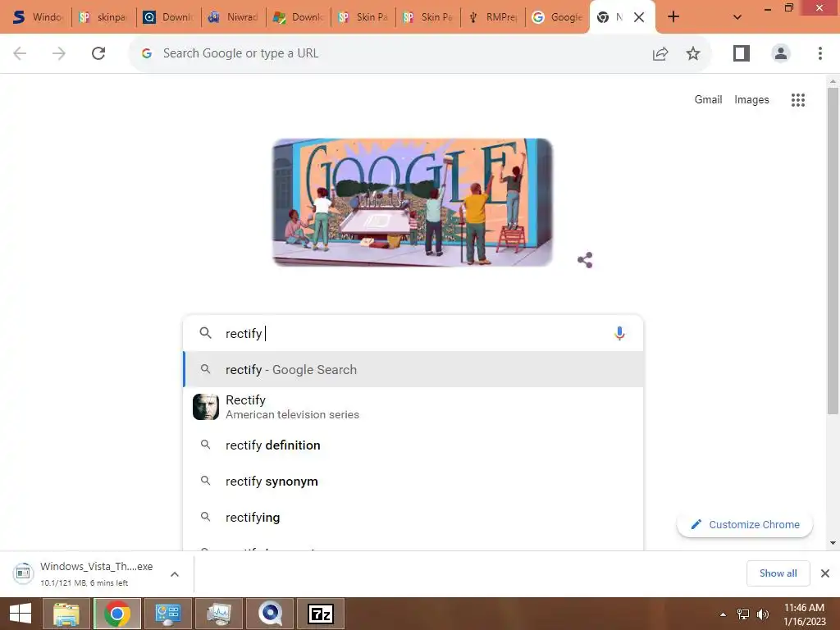Viewport: 840px width, 630px height.
Task: Open Google Images link
Action: click(x=751, y=99)
